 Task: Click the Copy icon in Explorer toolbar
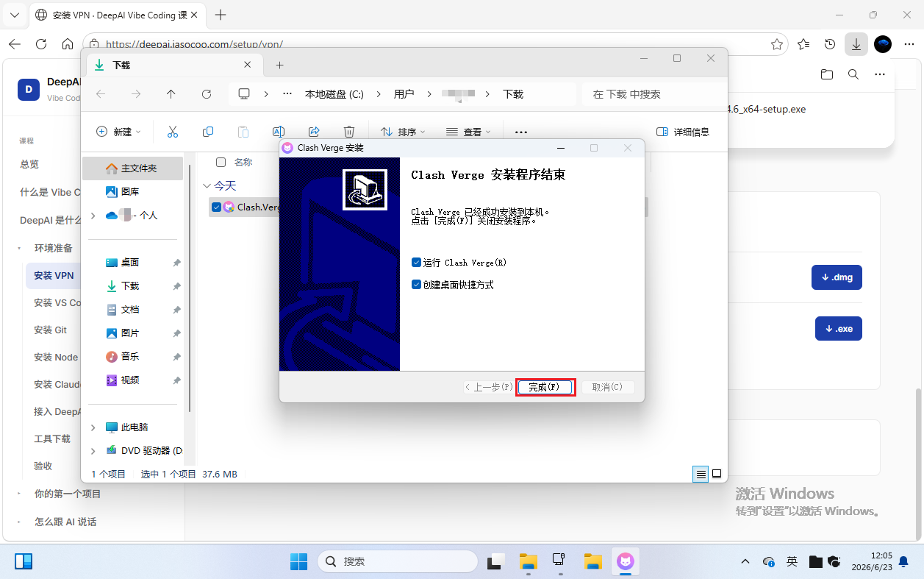pyautogui.click(x=208, y=132)
